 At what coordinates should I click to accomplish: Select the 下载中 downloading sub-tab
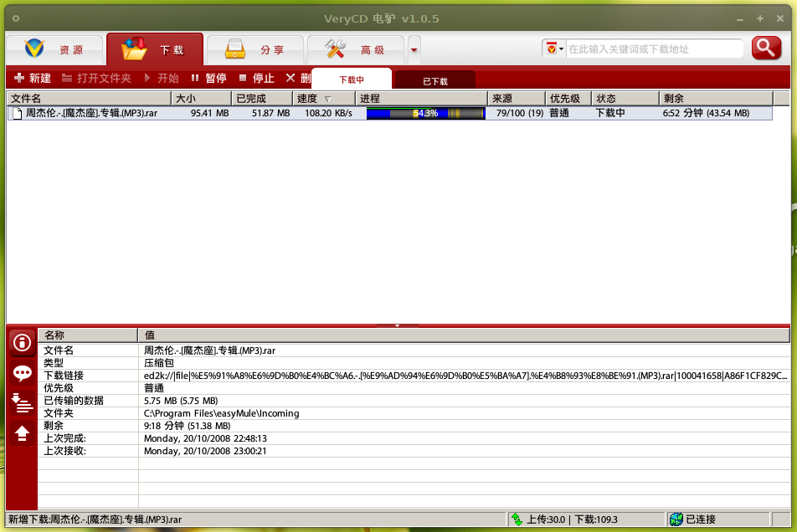tap(352, 79)
